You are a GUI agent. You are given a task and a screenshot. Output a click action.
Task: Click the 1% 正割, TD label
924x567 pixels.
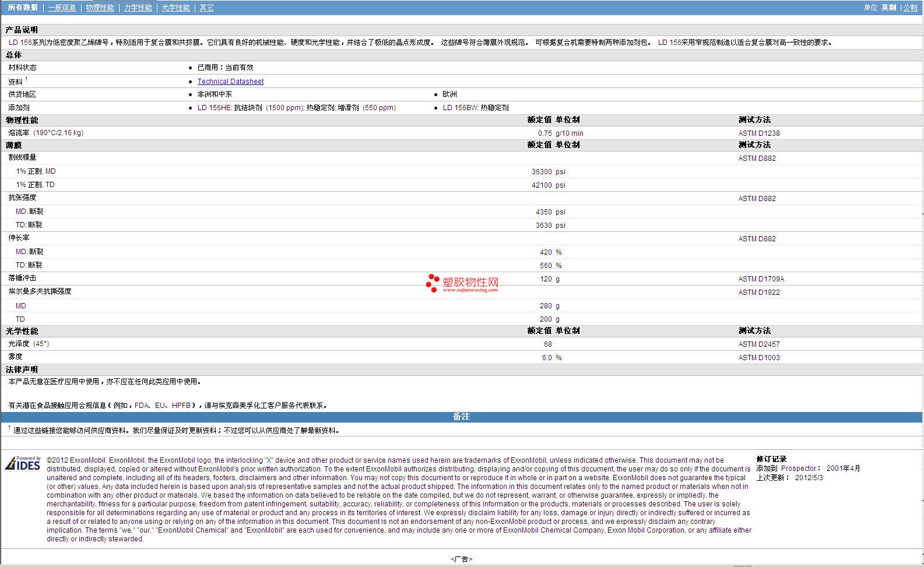click(x=35, y=185)
